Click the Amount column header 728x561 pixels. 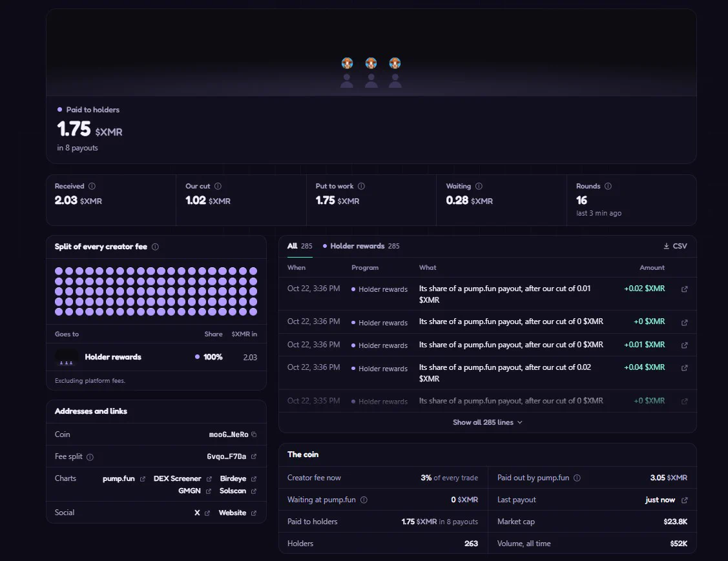pos(652,268)
